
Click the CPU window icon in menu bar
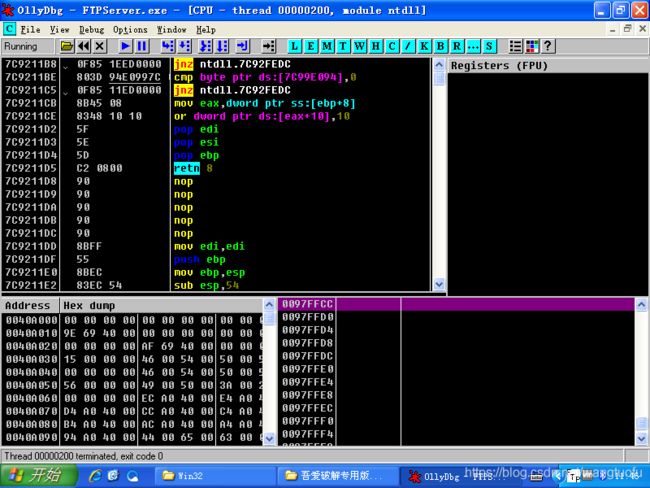[x=9, y=29]
